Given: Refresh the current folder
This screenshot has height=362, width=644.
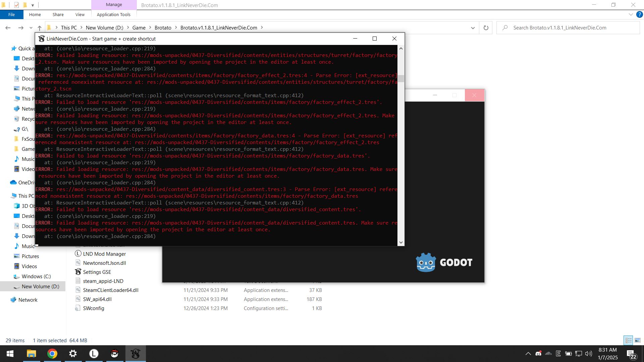Looking at the screenshot, I should 486,28.
